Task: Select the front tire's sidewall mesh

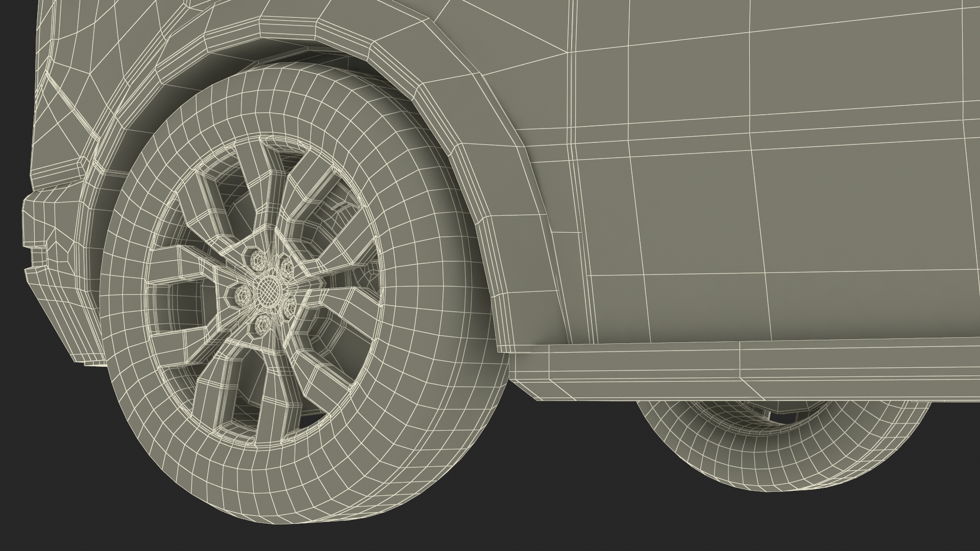Action: point(408,286)
